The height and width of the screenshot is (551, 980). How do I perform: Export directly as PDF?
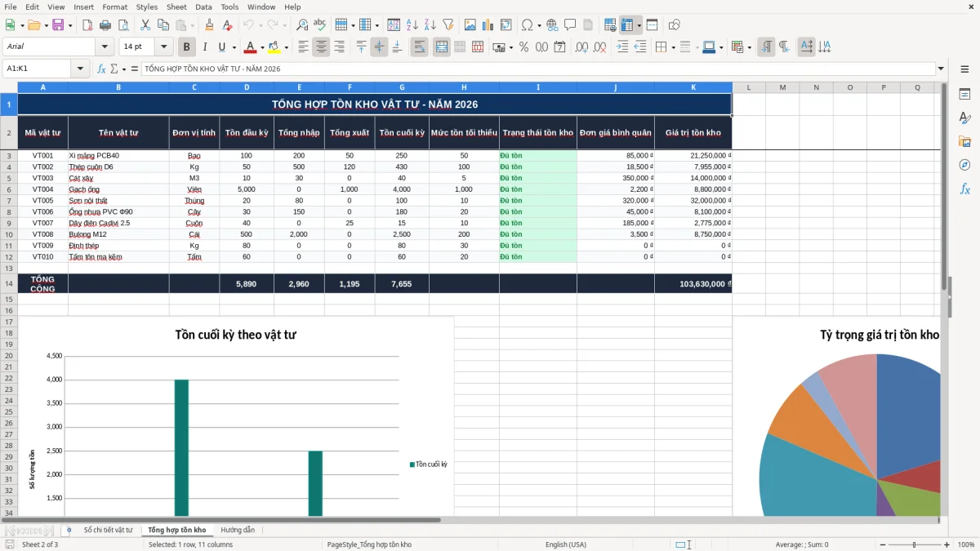87,25
